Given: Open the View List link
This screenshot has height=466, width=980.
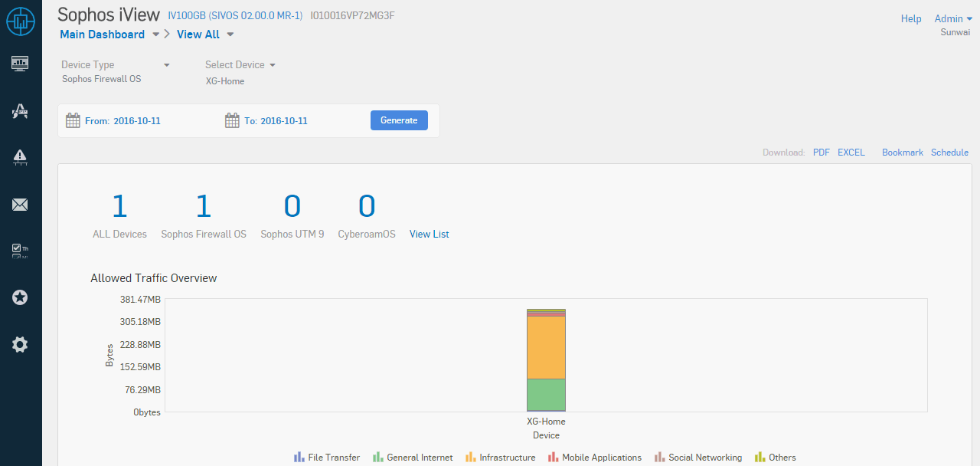Looking at the screenshot, I should (x=430, y=235).
